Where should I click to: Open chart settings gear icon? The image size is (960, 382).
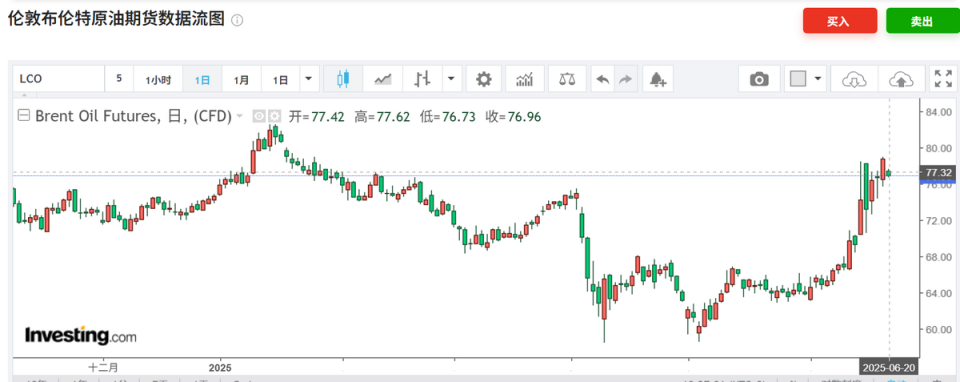coord(484,79)
